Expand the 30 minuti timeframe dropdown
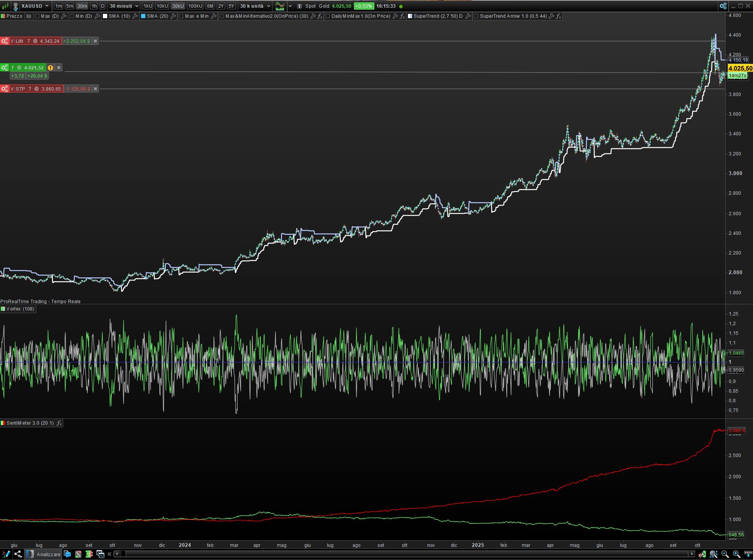 (x=136, y=6)
